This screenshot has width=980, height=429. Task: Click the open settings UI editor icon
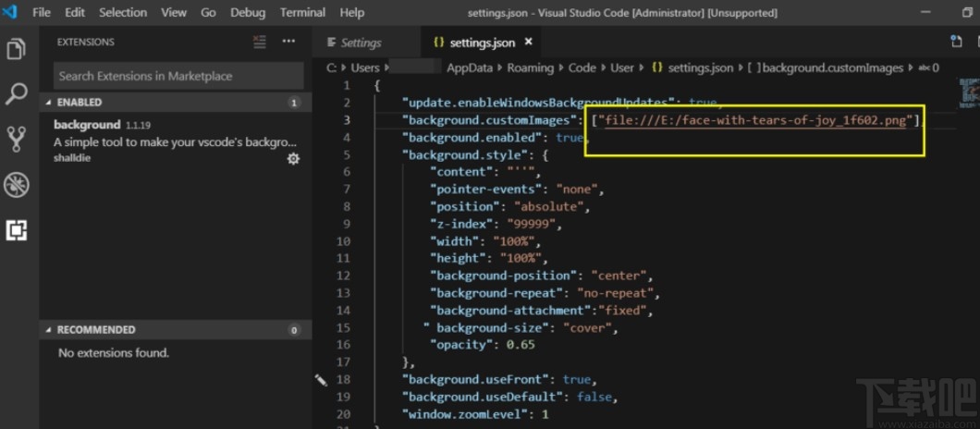(x=956, y=42)
